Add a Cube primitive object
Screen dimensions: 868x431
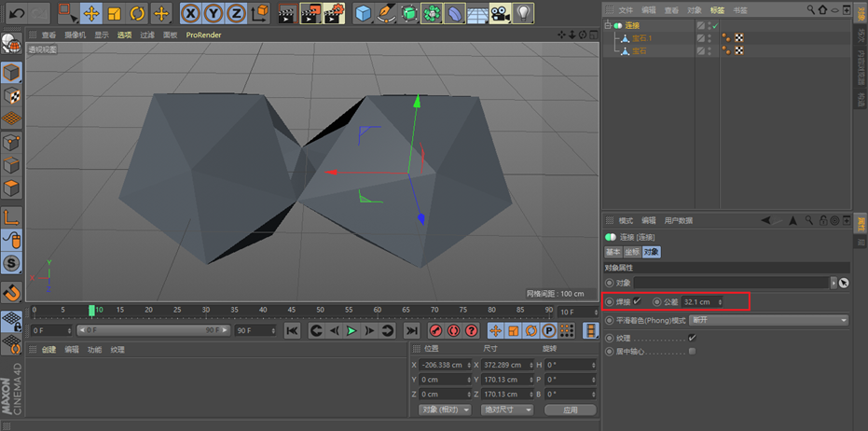pyautogui.click(x=364, y=13)
